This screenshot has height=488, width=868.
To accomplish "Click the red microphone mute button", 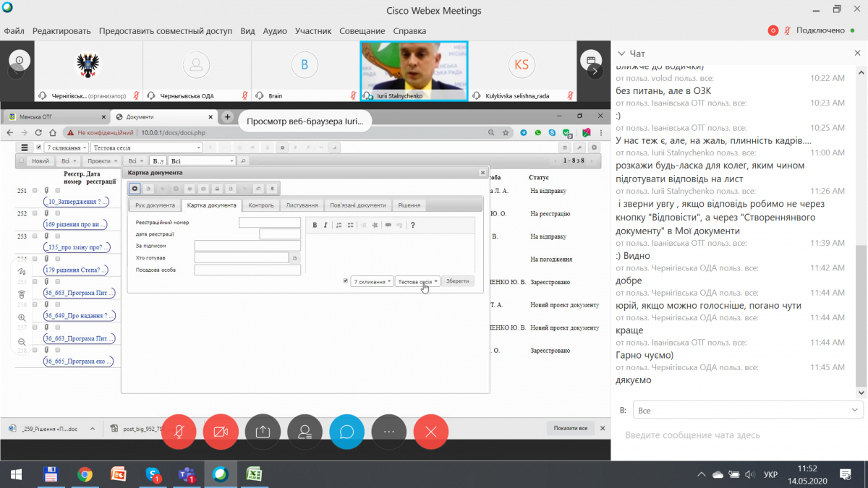I will pyautogui.click(x=179, y=432).
